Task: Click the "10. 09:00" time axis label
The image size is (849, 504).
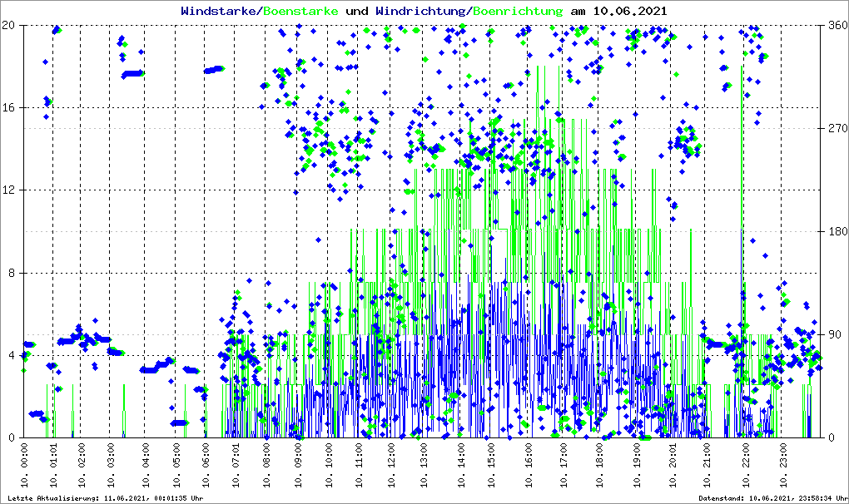Action: pyautogui.click(x=297, y=466)
